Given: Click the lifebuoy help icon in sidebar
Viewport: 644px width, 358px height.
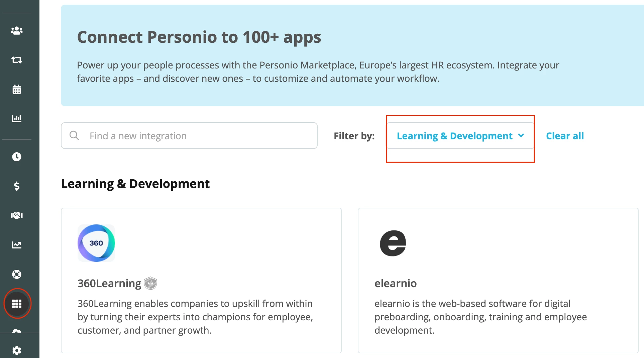Looking at the screenshot, I should coord(17,274).
